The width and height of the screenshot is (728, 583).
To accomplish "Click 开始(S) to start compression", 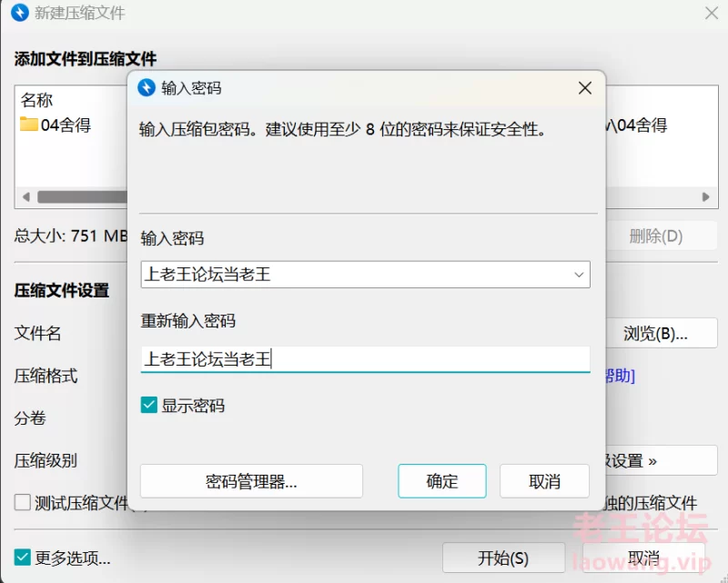I will (x=504, y=558).
